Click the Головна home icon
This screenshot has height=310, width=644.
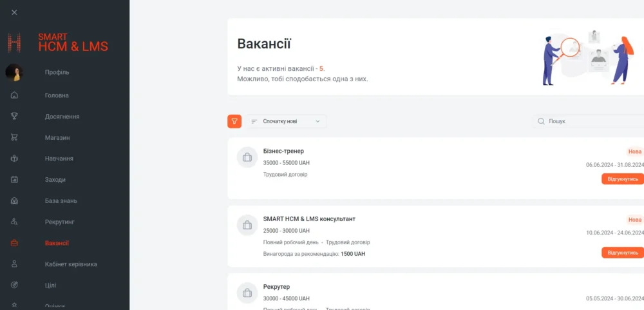(x=14, y=95)
